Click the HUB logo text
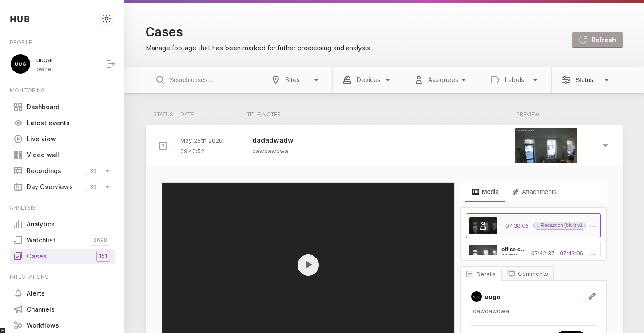 point(20,19)
